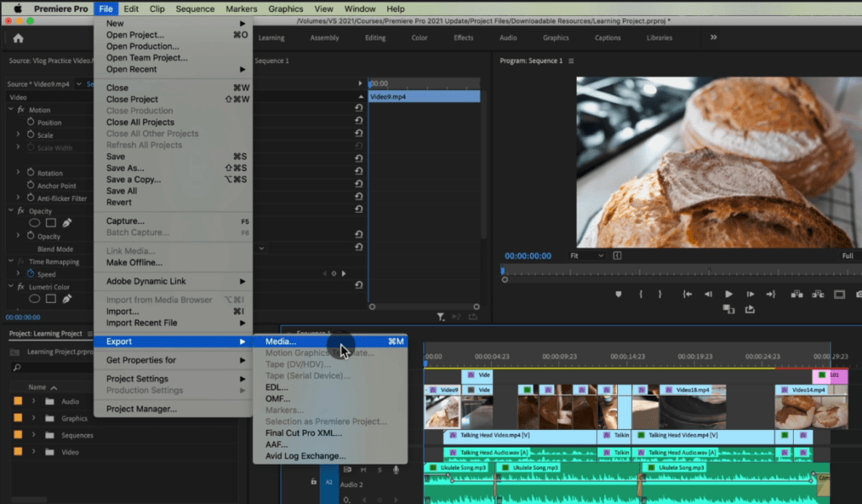This screenshot has width=862, height=504.
Task: Collapse the Time Remapping group
Action: [10, 261]
